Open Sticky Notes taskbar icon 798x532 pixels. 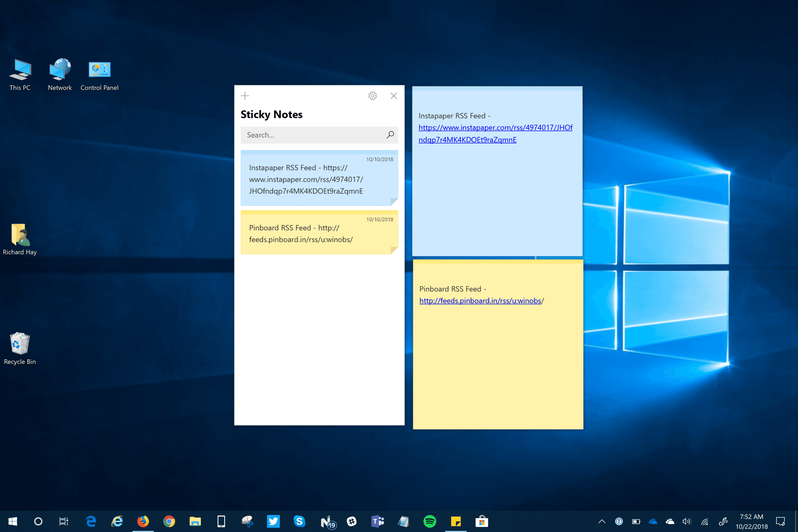[x=456, y=521]
